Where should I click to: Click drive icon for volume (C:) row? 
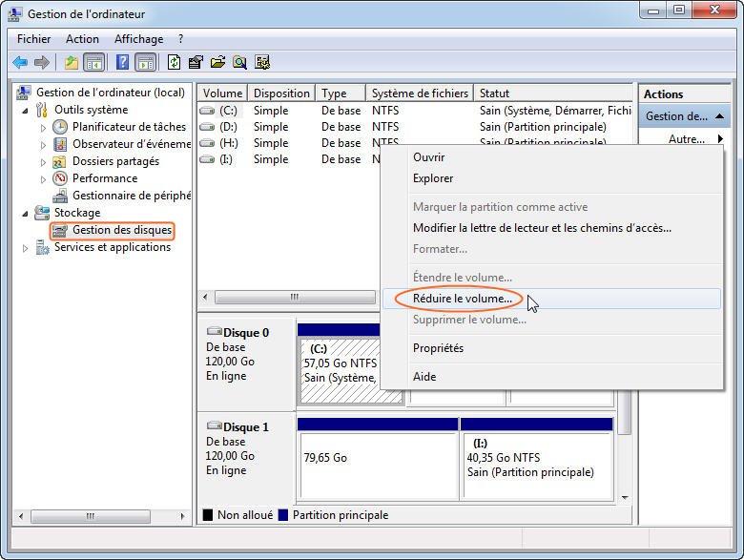[x=207, y=111]
